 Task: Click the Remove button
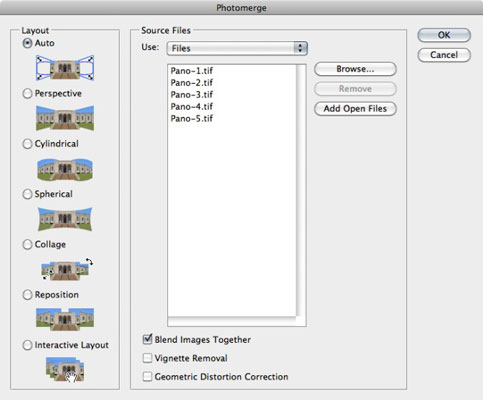[x=355, y=89]
